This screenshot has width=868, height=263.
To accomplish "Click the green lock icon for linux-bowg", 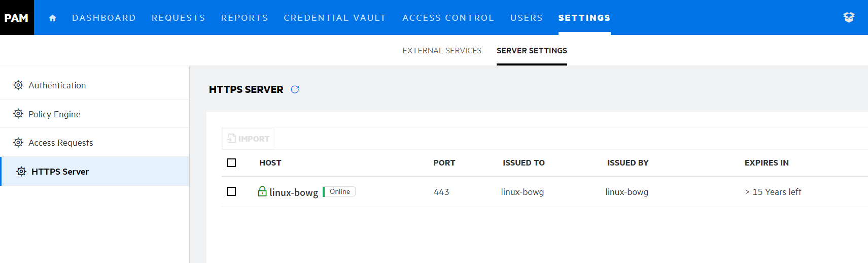I will pyautogui.click(x=262, y=191).
